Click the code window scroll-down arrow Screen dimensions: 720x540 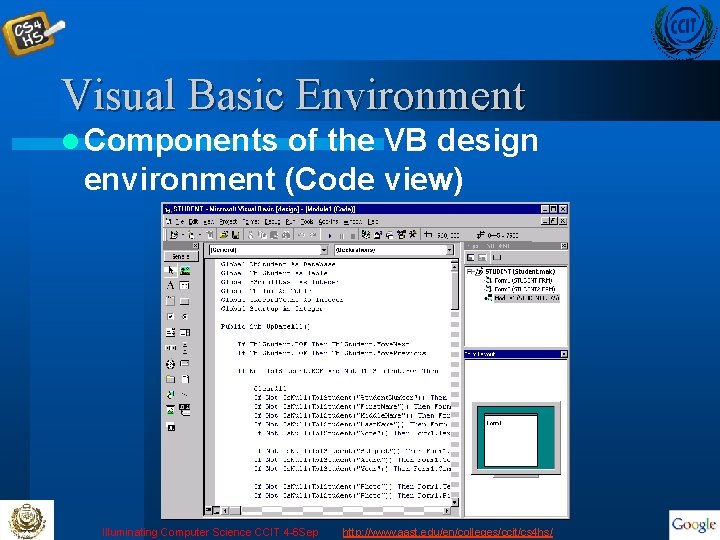(x=455, y=502)
